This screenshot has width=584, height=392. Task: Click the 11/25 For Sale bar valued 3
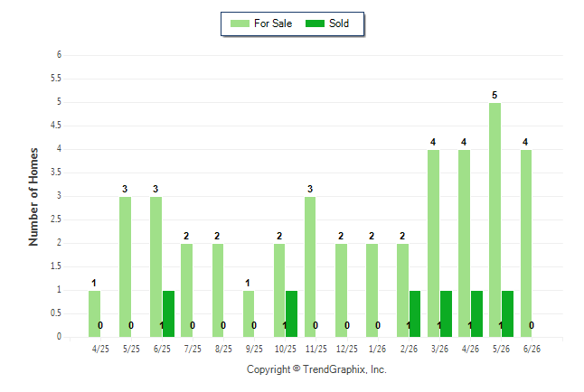point(310,267)
